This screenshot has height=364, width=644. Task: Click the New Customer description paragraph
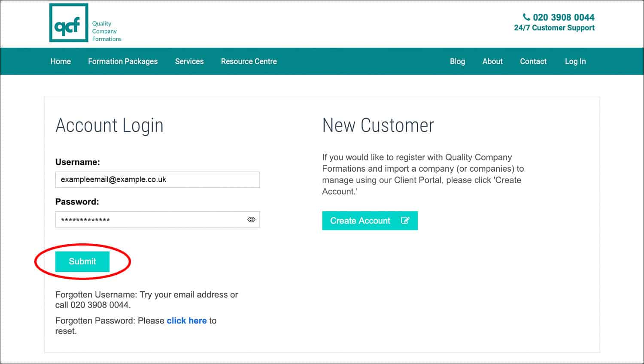click(423, 174)
